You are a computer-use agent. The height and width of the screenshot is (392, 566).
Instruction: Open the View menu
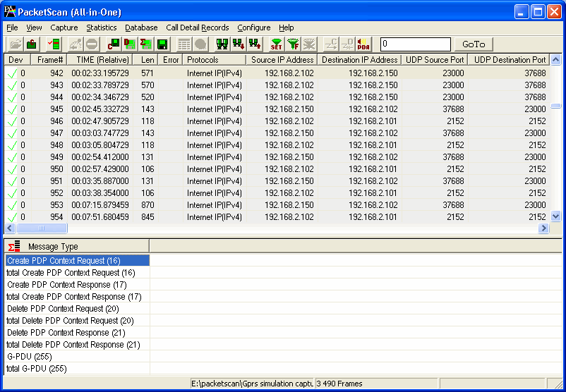pos(34,27)
